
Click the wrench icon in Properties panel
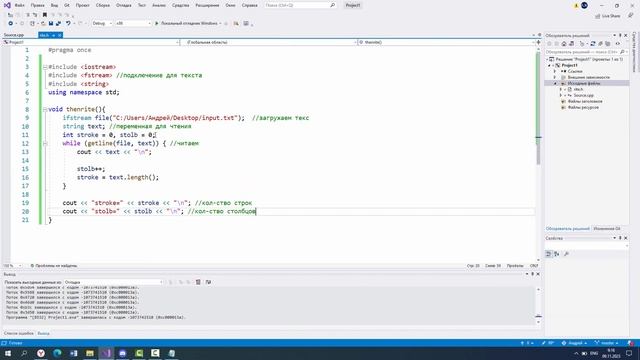tap(566, 254)
